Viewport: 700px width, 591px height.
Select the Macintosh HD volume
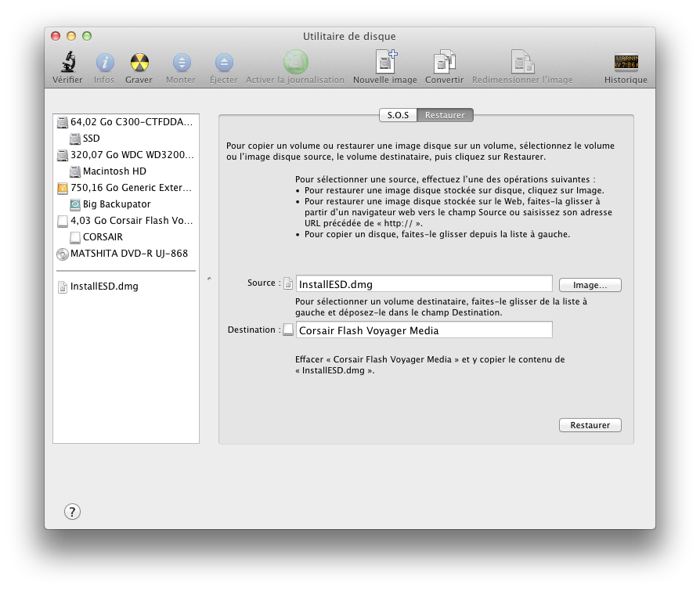[x=126, y=171]
